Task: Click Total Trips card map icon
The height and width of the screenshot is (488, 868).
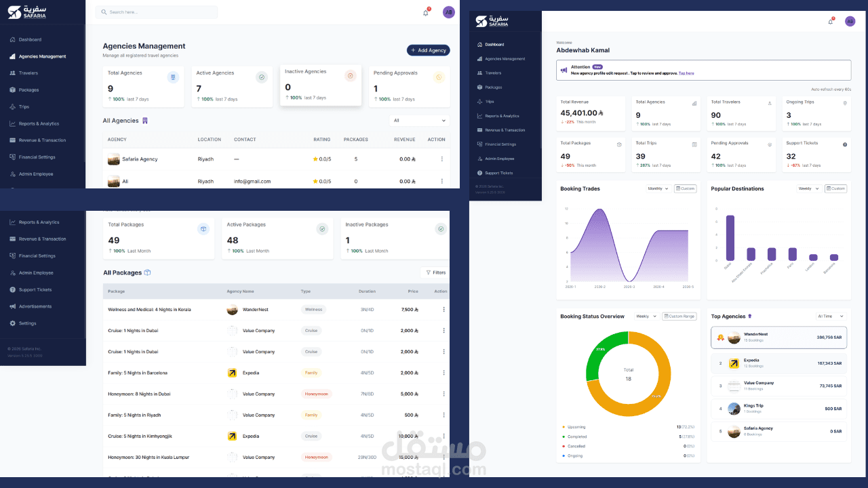Action: click(694, 144)
